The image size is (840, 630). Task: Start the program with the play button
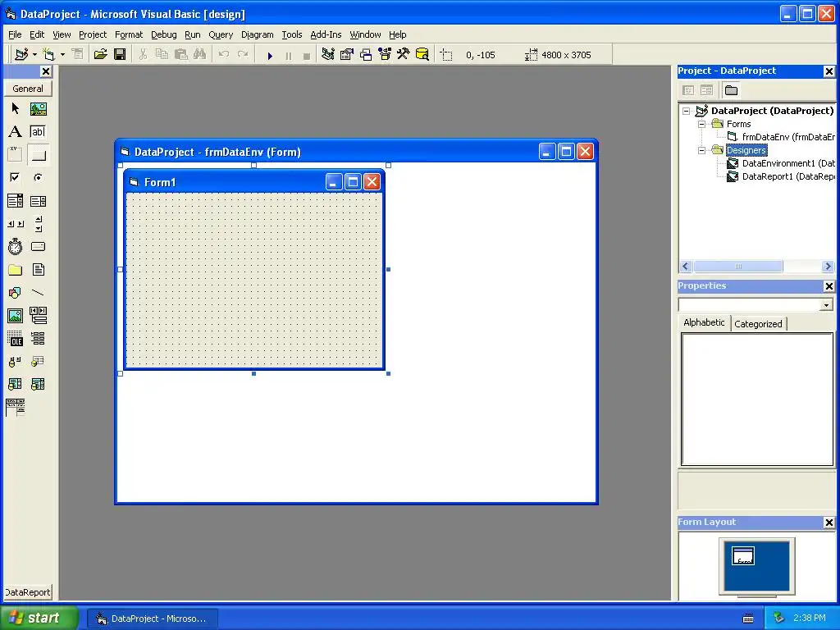coord(270,55)
